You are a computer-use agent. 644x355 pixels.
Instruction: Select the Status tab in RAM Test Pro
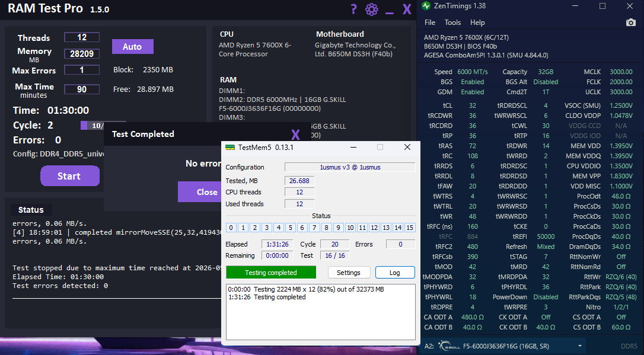point(31,210)
